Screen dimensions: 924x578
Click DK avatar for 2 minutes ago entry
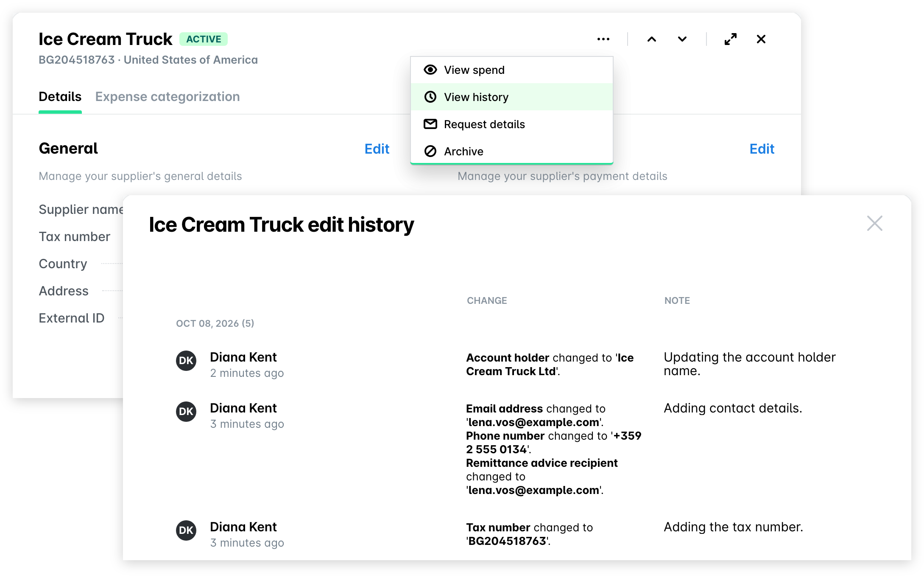click(x=186, y=361)
